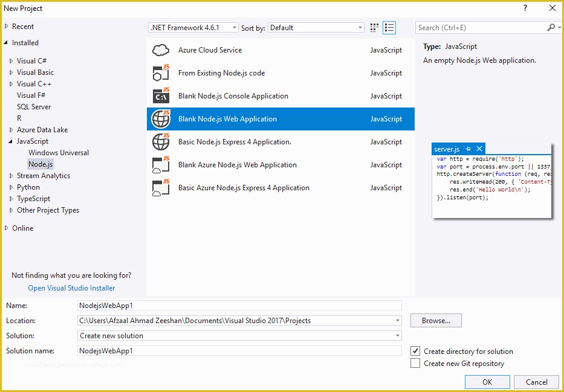Enable Create new Git repository checkbox
Image resolution: width=564 pixels, height=392 pixels.
pos(415,363)
